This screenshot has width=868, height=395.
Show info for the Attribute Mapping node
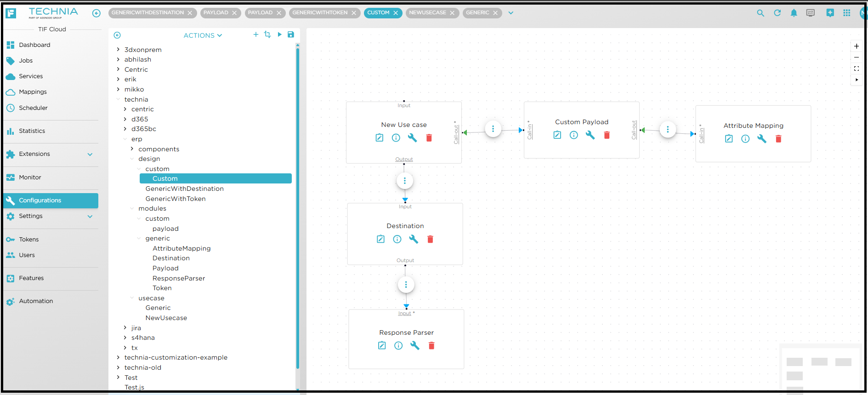745,139
